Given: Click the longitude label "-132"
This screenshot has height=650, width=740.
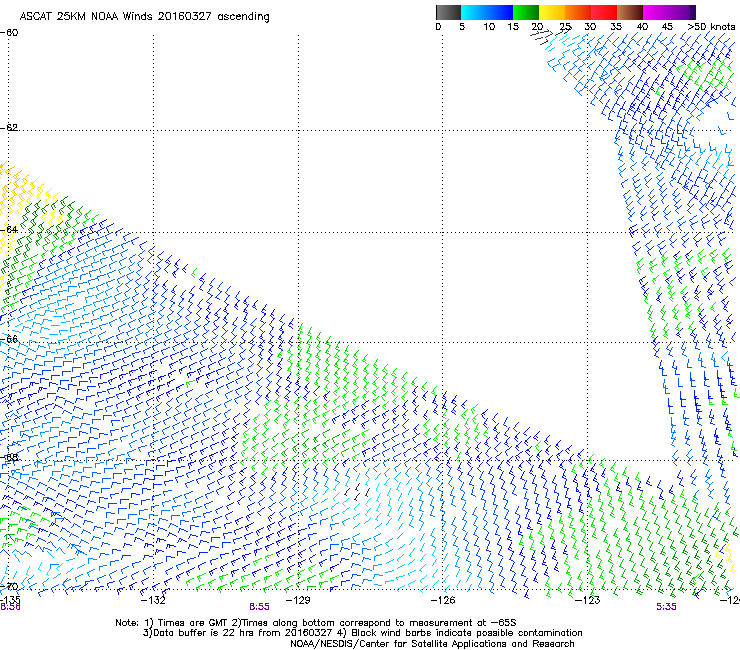Looking at the screenshot, I should (153, 600).
